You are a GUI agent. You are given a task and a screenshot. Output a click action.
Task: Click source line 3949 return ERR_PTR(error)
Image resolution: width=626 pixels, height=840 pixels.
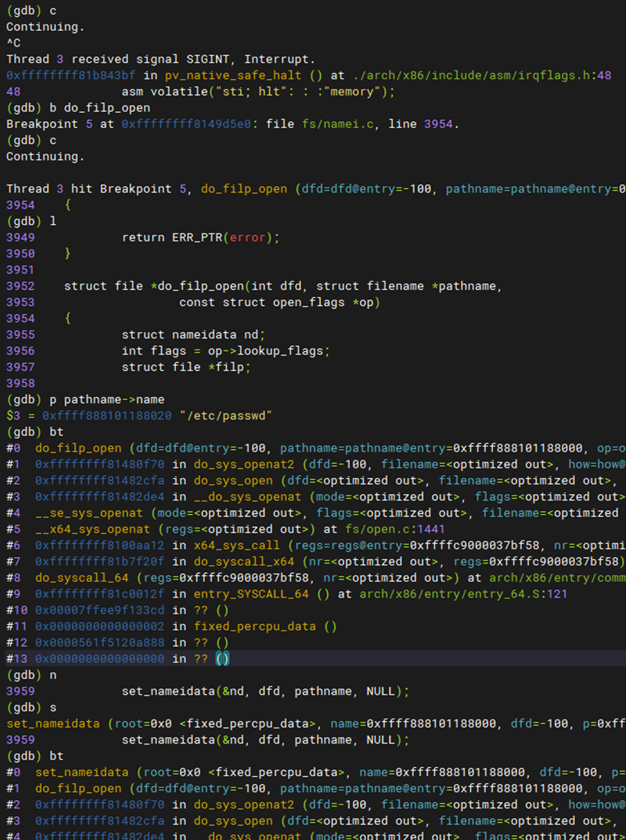point(144,237)
